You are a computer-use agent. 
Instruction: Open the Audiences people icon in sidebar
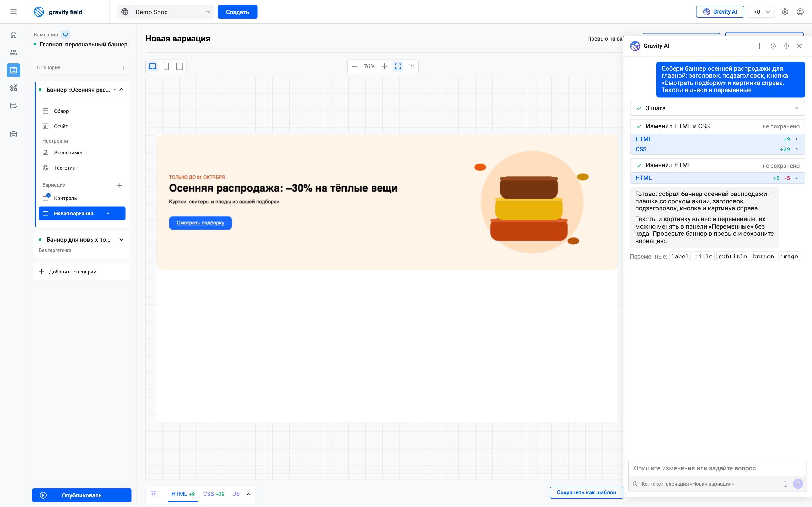point(14,52)
